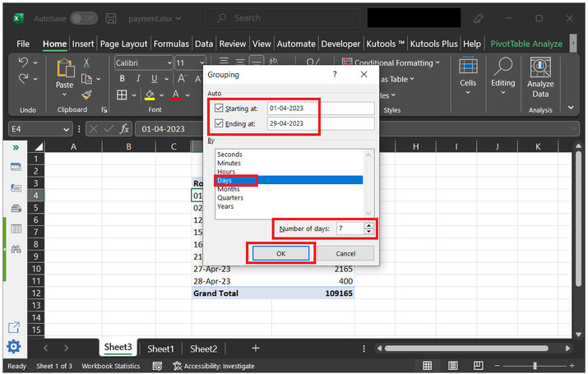Click the Search box in title bar
Viewport: 588px width, 374px height.
tap(281, 18)
